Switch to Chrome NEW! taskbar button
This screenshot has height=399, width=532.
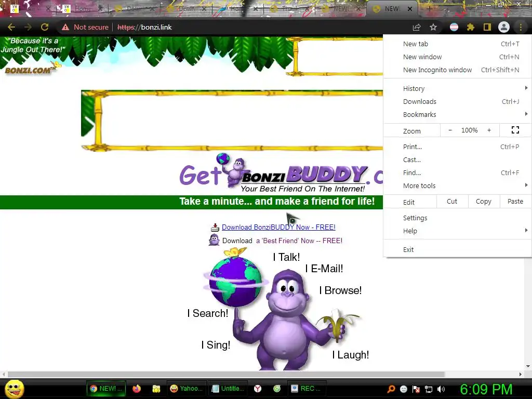pyautogui.click(x=106, y=389)
